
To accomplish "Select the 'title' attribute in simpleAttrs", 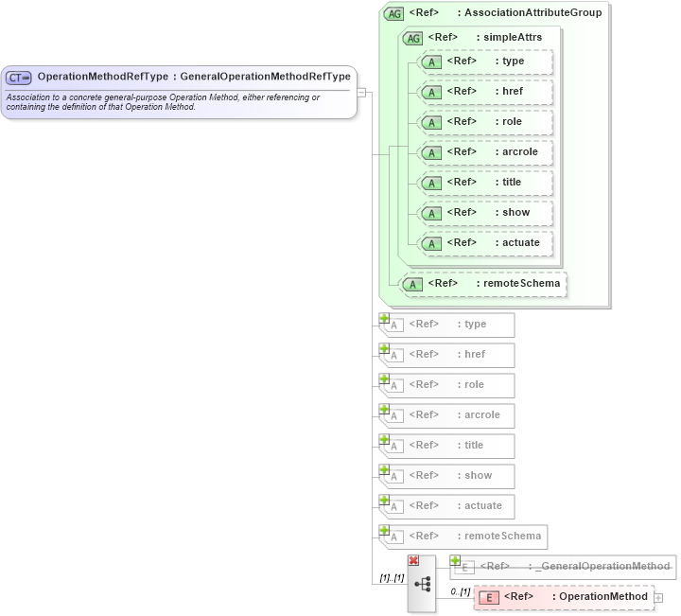I will [x=485, y=183].
